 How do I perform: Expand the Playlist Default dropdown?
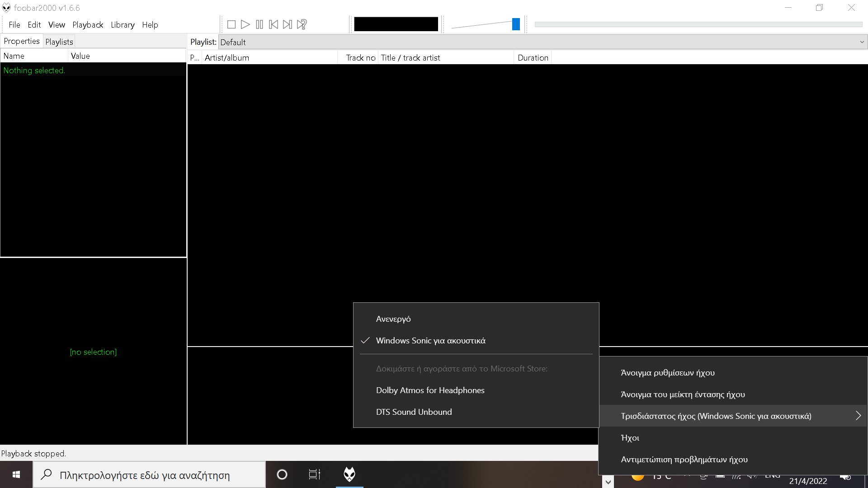862,42
